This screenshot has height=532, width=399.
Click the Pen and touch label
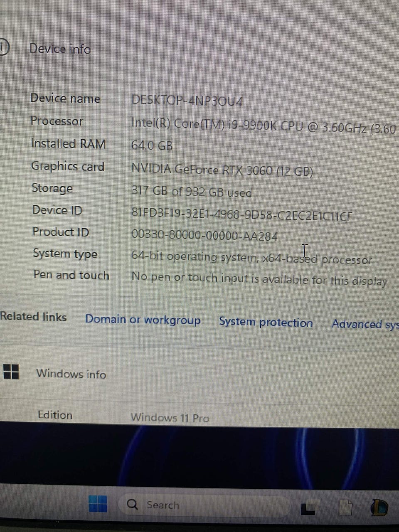click(x=71, y=275)
